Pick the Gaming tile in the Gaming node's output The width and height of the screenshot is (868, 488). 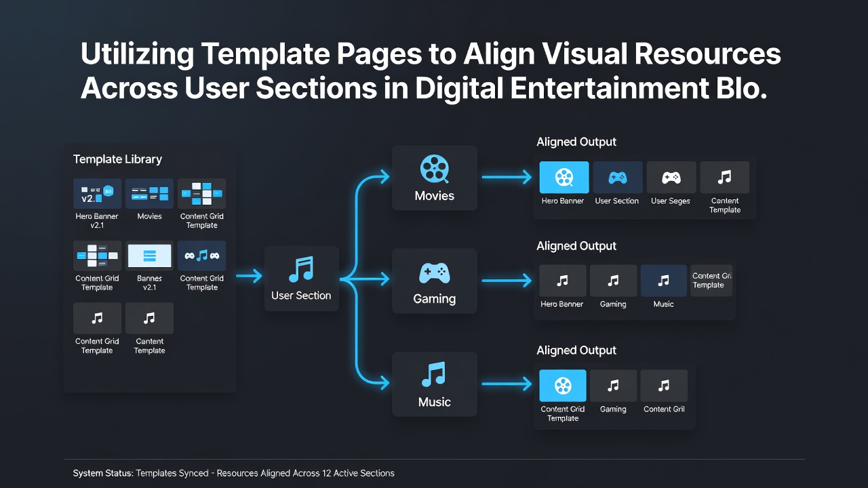[613, 281]
